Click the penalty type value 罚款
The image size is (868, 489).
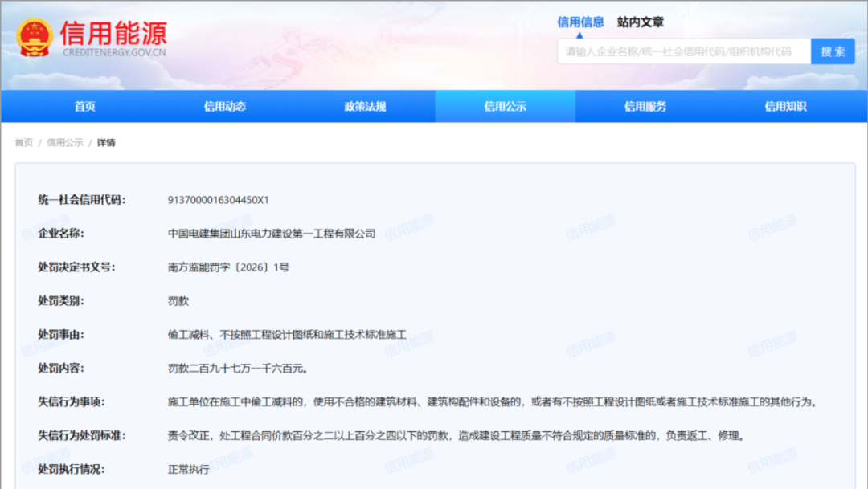(x=178, y=301)
